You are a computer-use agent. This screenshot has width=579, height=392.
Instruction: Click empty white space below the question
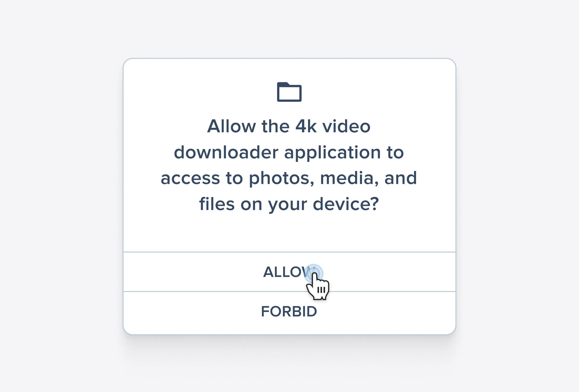pyautogui.click(x=289, y=233)
